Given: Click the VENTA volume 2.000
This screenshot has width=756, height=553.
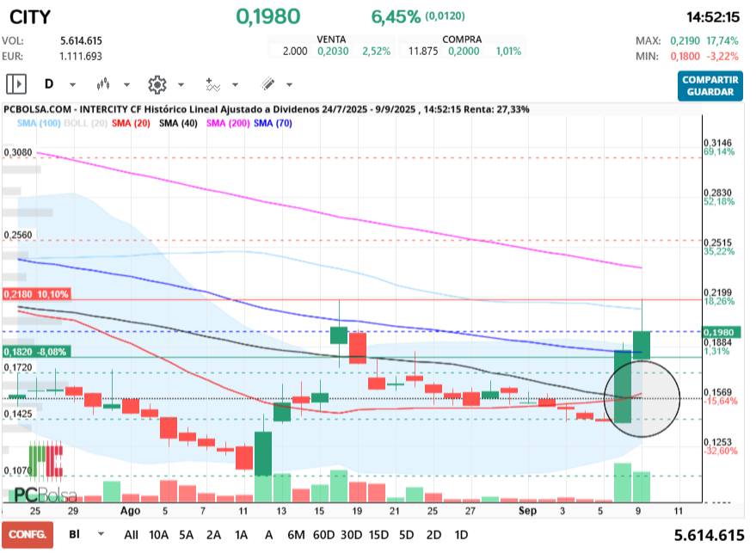Looking at the screenshot, I should 295,51.
